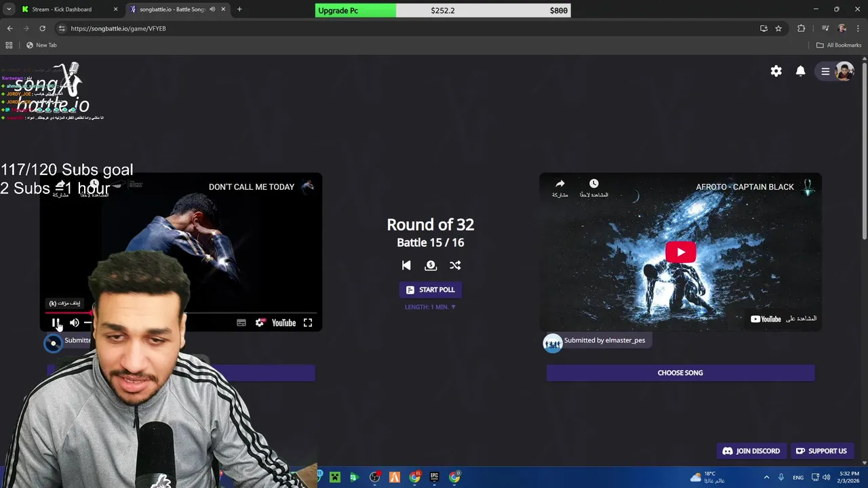This screenshot has width=868, height=488.
Task: Open the All Bookmarks folder
Action: [839, 45]
